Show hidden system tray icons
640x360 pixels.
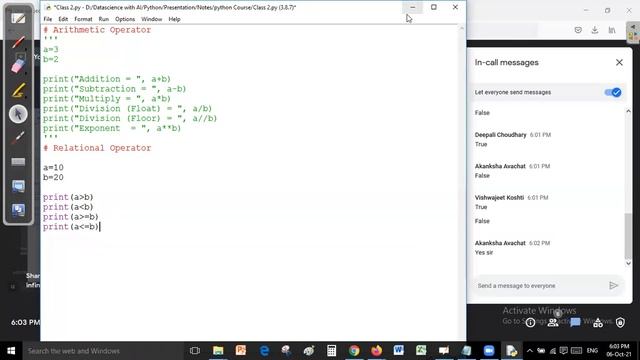click(x=529, y=351)
